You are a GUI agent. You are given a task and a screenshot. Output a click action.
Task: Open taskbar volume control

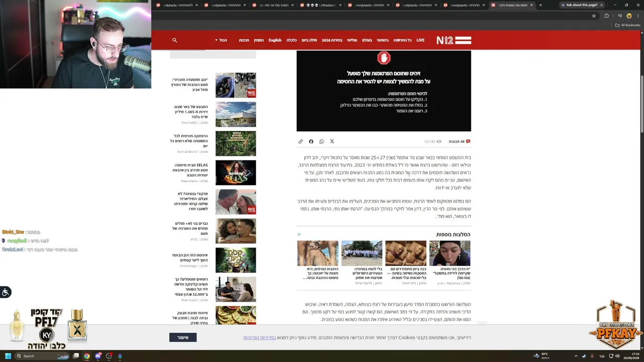pos(617,356)
